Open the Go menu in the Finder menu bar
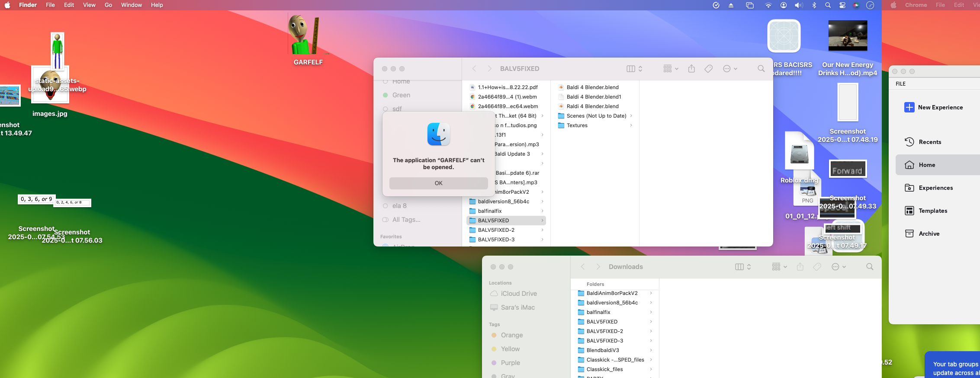Screen dimensions: 980x378 point(108,5)
